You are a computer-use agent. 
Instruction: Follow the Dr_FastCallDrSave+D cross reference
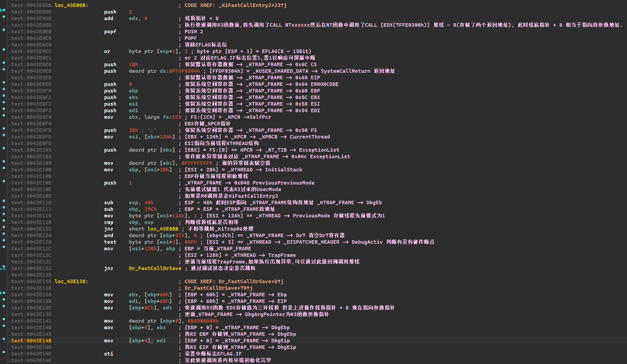click(x=251, y=282)
